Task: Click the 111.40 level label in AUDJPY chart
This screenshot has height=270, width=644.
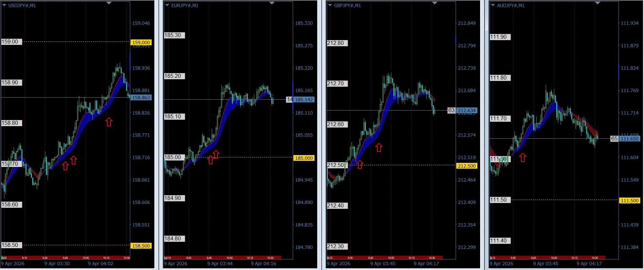Action: [500, 241]
